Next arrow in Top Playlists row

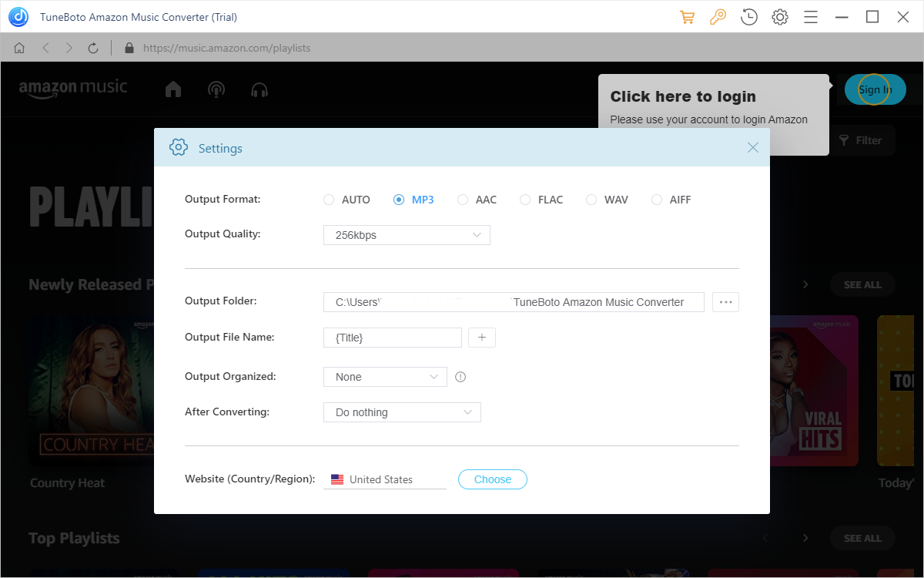pos(805,538)
